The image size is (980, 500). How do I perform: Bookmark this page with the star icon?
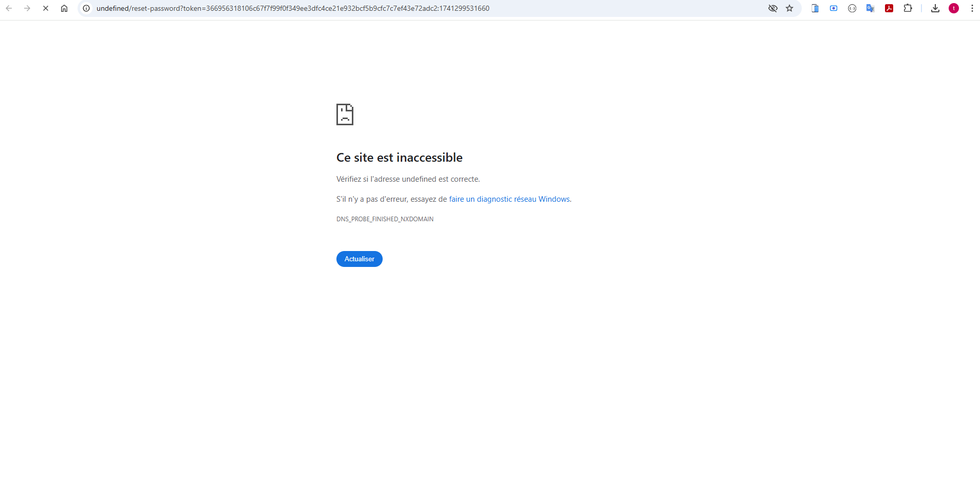coord(789,8)
